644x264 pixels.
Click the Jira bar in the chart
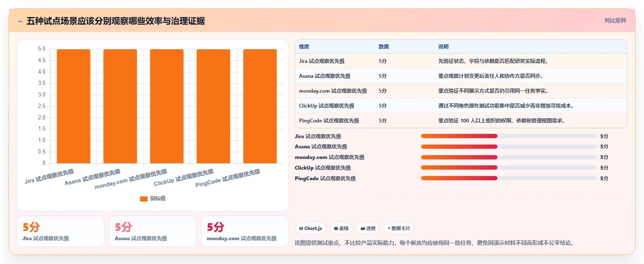(73, 106)
